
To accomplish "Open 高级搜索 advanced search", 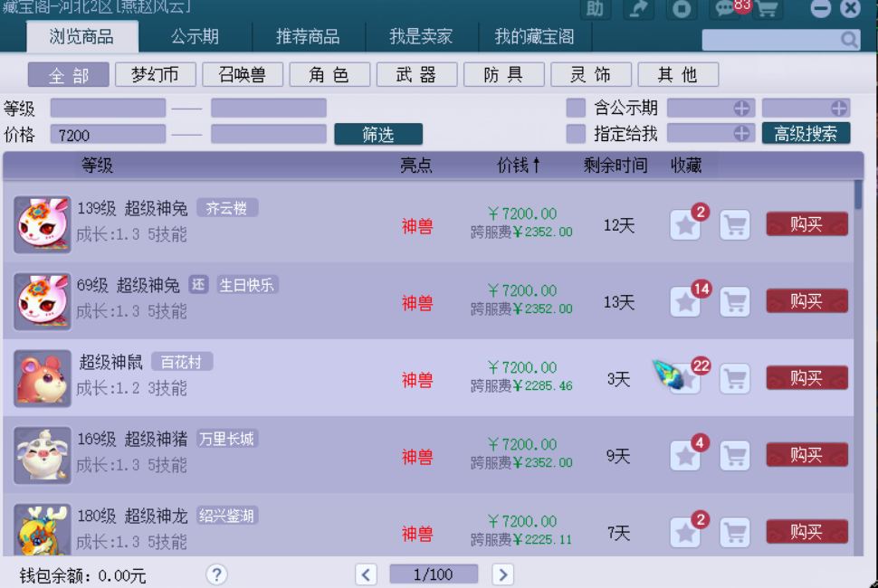I will [806, 133].
